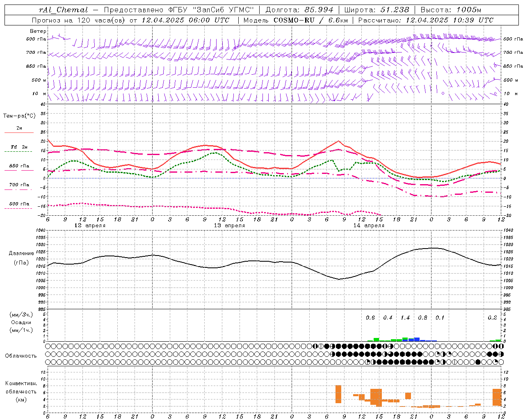
Task: Click the Давление pressure chart label
Action: pos(21,253)
